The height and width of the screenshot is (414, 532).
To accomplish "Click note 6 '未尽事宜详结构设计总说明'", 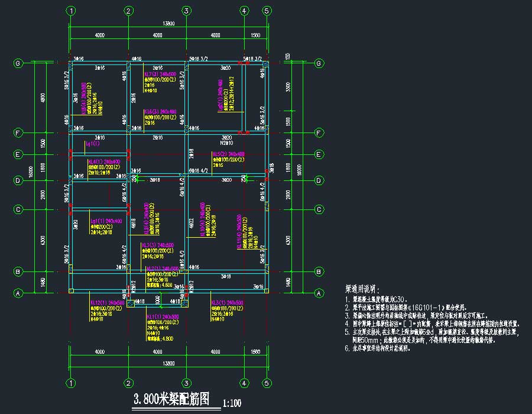I will [x=378, y=348].
